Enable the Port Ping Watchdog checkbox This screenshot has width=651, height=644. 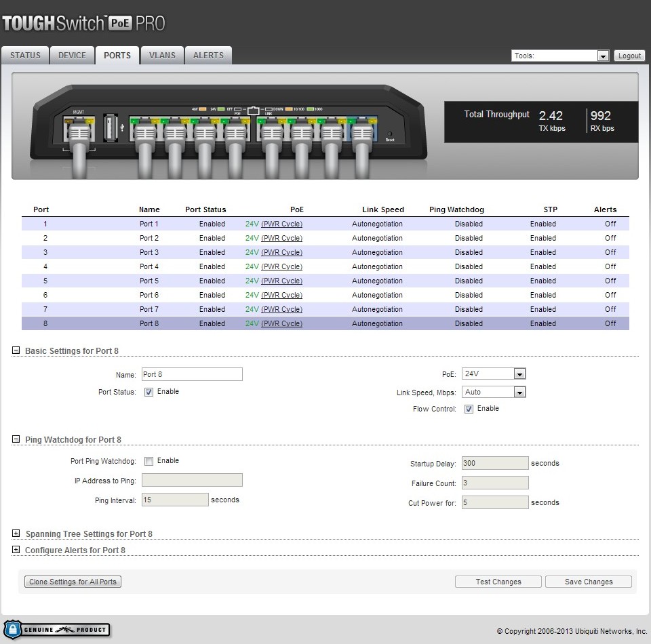tap(149, 461)
